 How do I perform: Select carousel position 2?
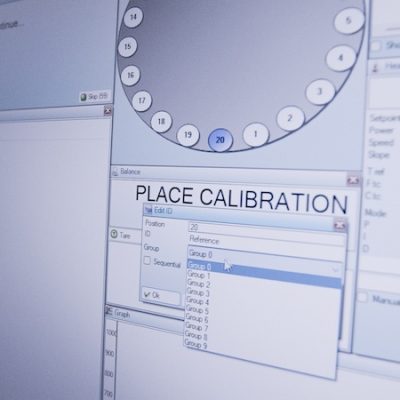click(x=290, y=118)
